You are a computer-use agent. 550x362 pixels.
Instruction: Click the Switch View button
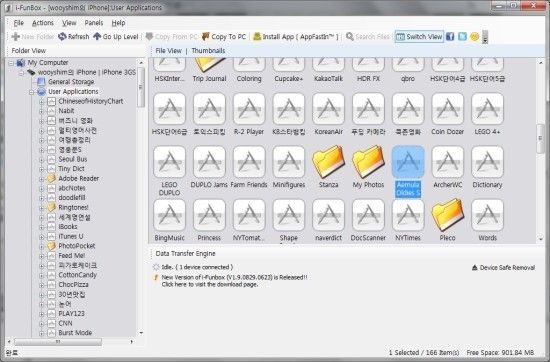pos(419,36)
